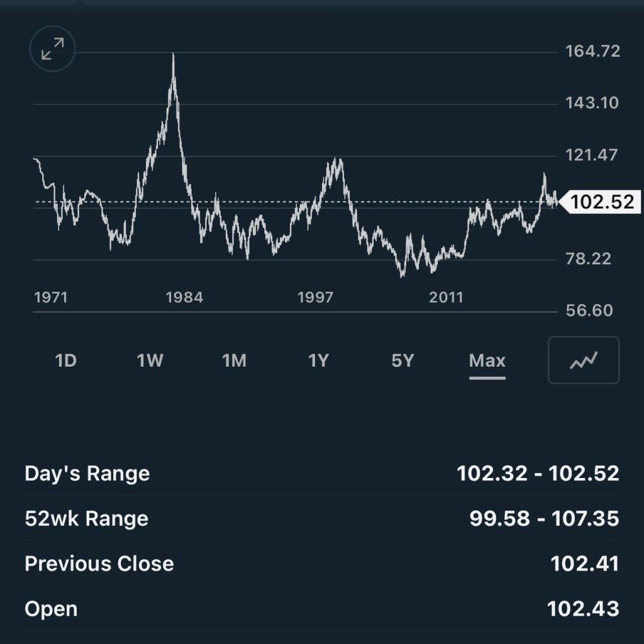Image resolution: width=644 pixels, height=644 pixels.
Task: Select the Previous Close row
Action: pos(322,563)
